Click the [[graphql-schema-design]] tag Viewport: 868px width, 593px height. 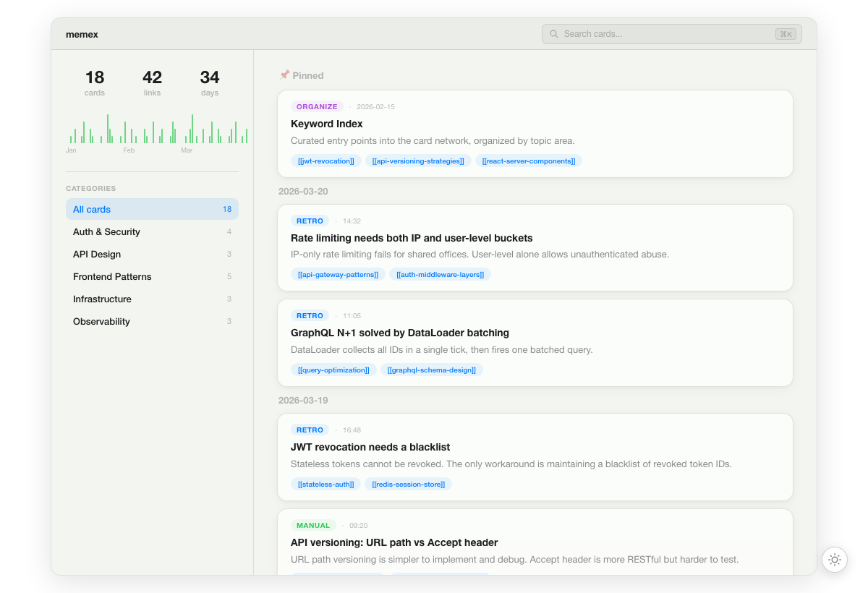[432, 370]
